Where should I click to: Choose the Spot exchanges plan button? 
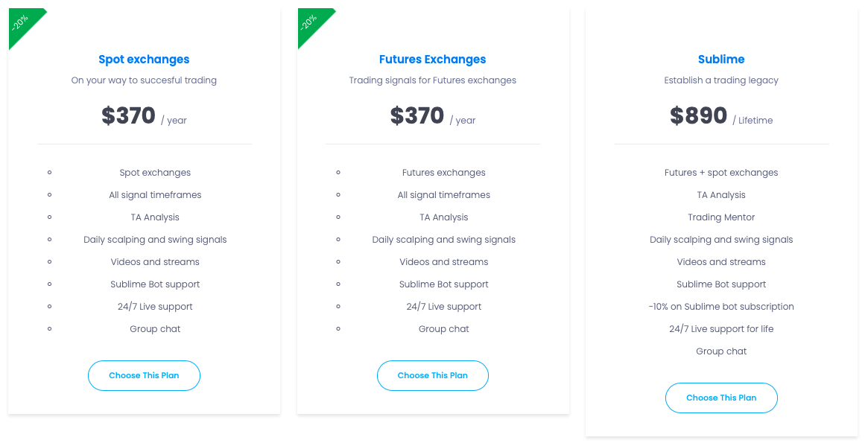click(144, 375)
